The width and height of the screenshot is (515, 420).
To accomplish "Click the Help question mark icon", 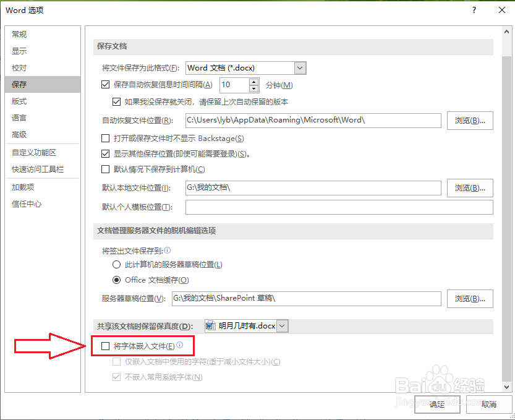I will [474, 10].
